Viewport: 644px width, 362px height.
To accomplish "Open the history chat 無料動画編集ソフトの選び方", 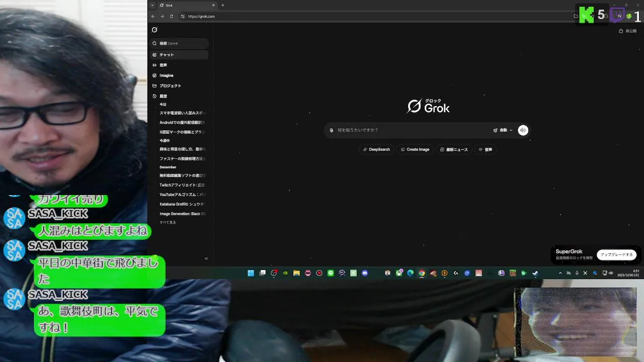I will tap(183, 175).
